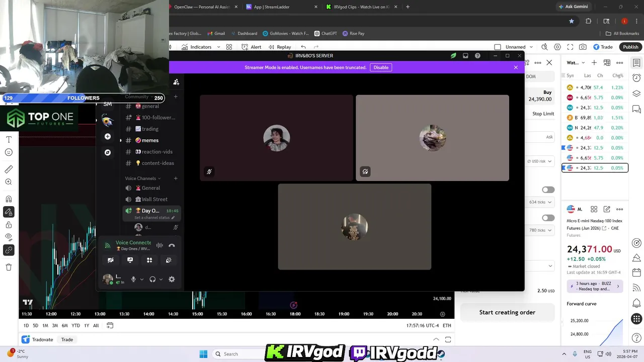The image size is (644, 362).
Task: Open the emoji icons tool in TradingView
Action: [9, 152]
